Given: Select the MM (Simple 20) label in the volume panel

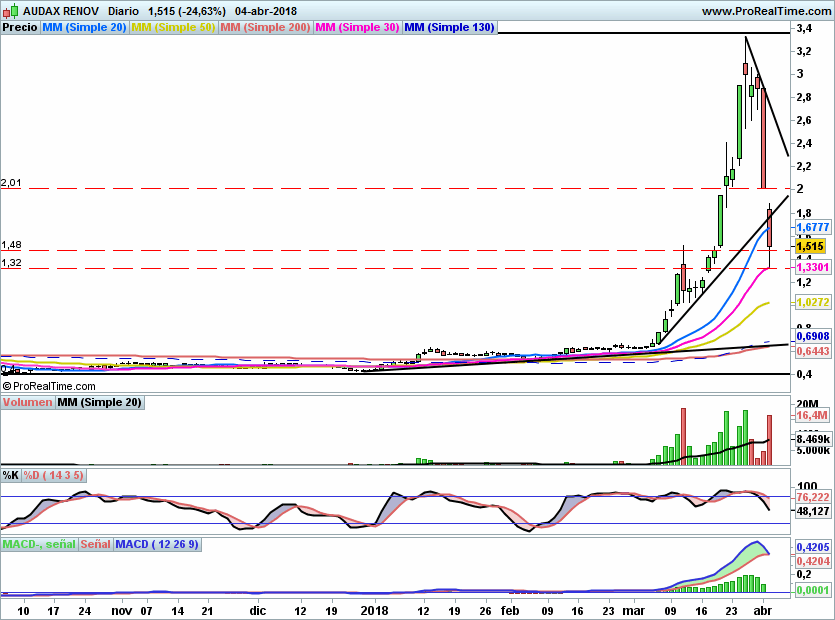Looking at the screenshot, I should 99,403.
